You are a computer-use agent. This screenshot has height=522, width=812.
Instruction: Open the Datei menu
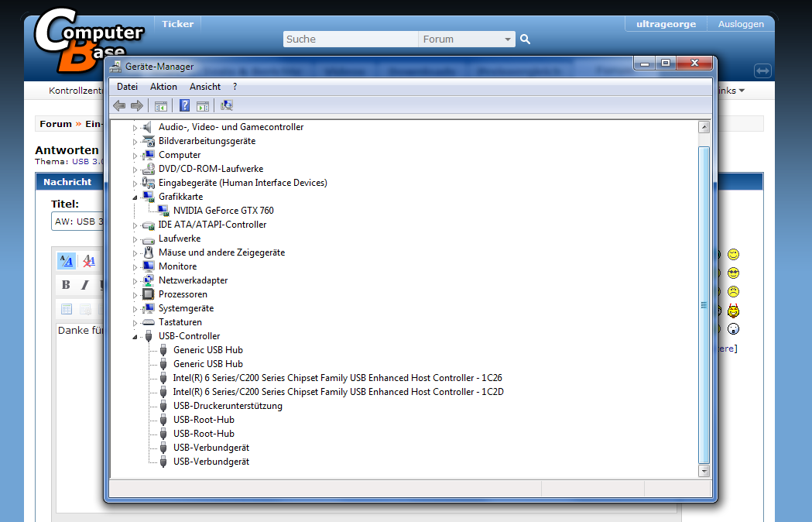[x=128, y=87]
